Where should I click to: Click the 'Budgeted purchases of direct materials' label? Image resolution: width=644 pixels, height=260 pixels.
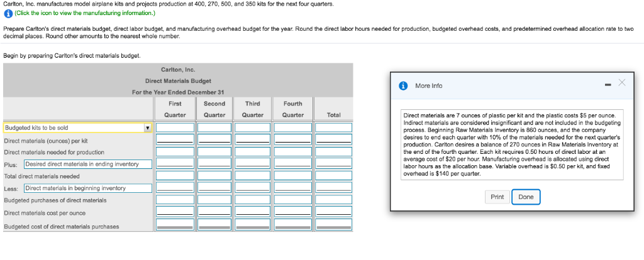click(55, 200)
